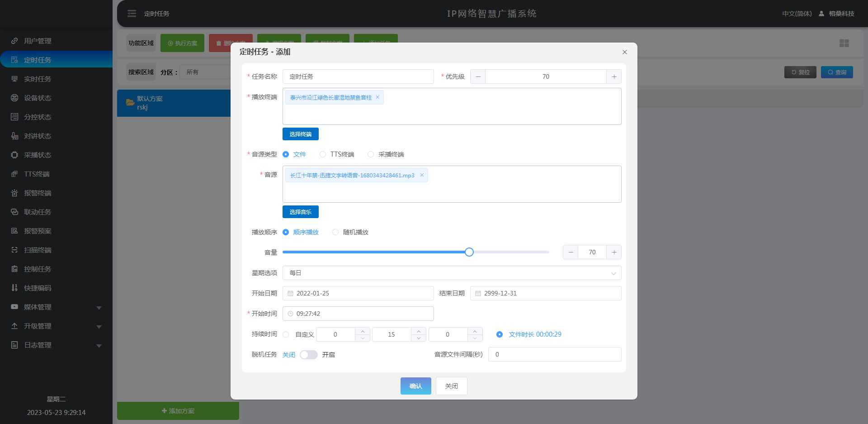This screenshot has width=868, height=424.
Task: Open 报警预案 in the sidebar menu
Action: pos(56,231)
